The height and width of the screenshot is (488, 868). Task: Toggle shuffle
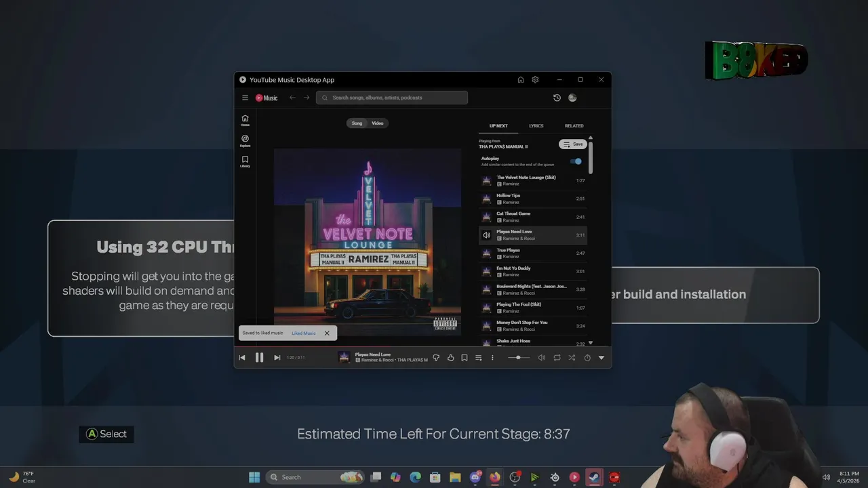572,357
